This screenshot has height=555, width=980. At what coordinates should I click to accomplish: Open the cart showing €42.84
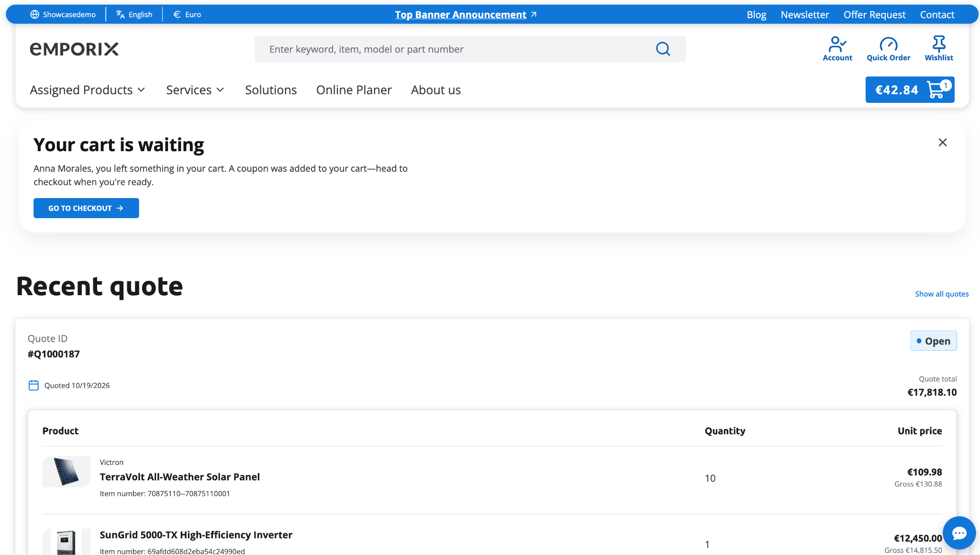pos(910,89)
